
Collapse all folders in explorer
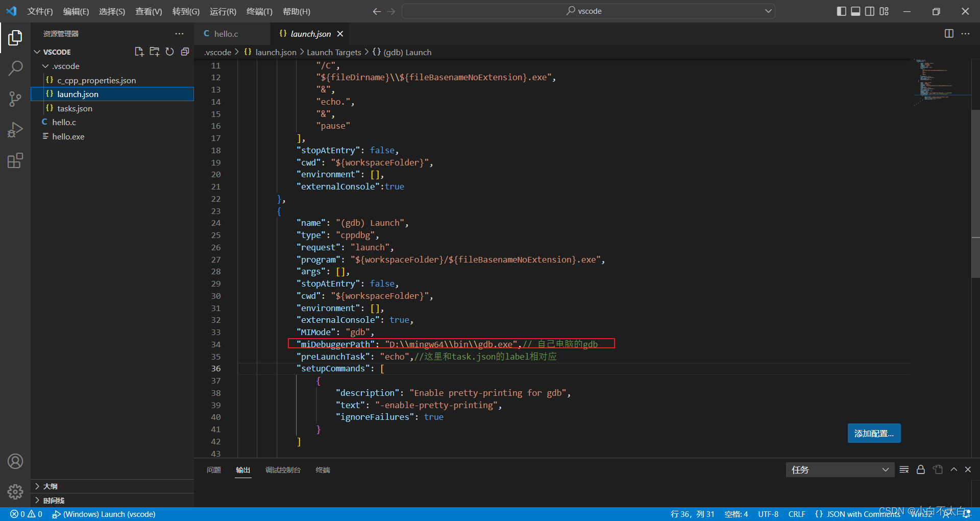185,52
